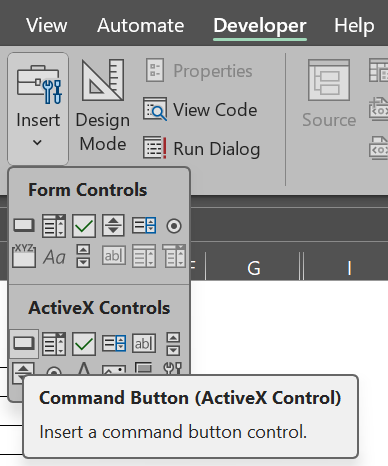
Task: Click the Run Dialog button
Action: pos(201,148)
